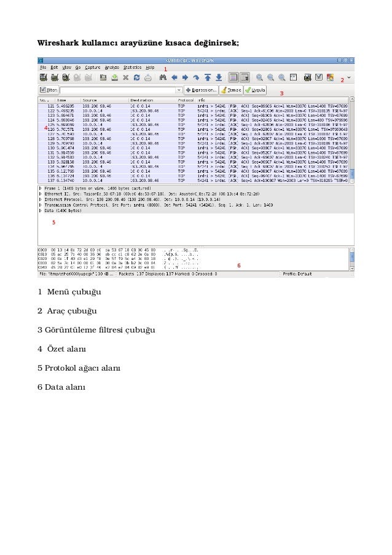392x555 pixels.
Task: Open the list capture interfaces icon
Action: click(43, 77)
